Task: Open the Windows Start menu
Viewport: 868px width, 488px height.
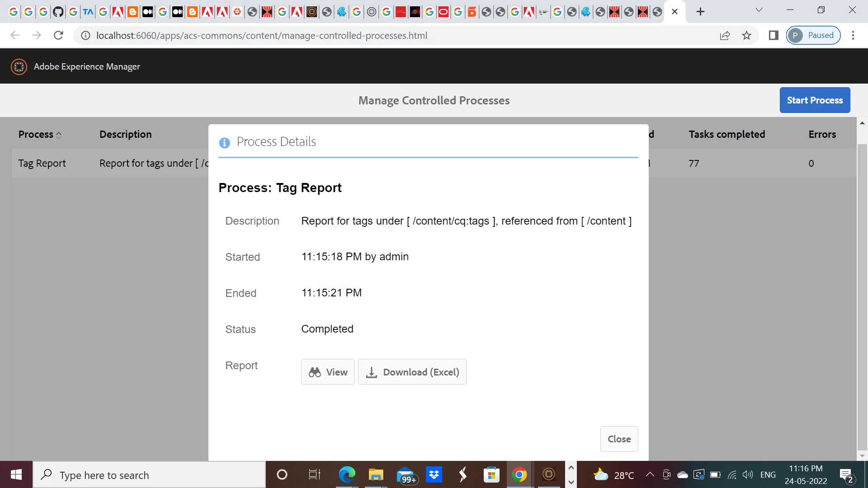Action: [16, 475]
